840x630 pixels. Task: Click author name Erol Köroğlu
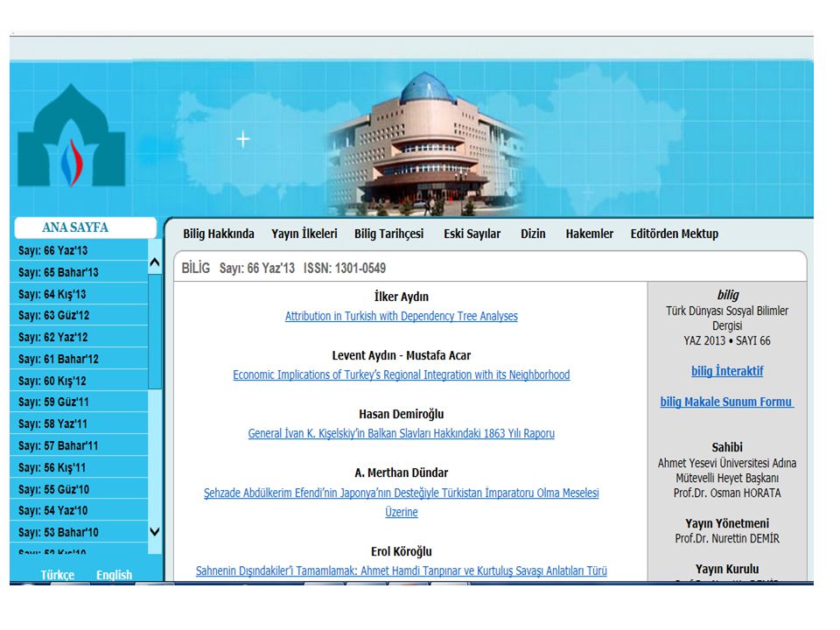click(x=402, y=552)
